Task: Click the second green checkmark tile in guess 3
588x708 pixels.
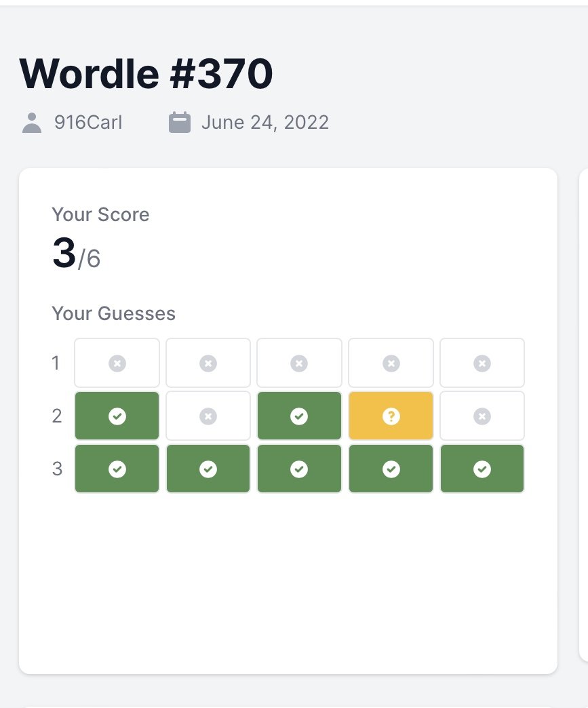Action: tap(208, 469)
